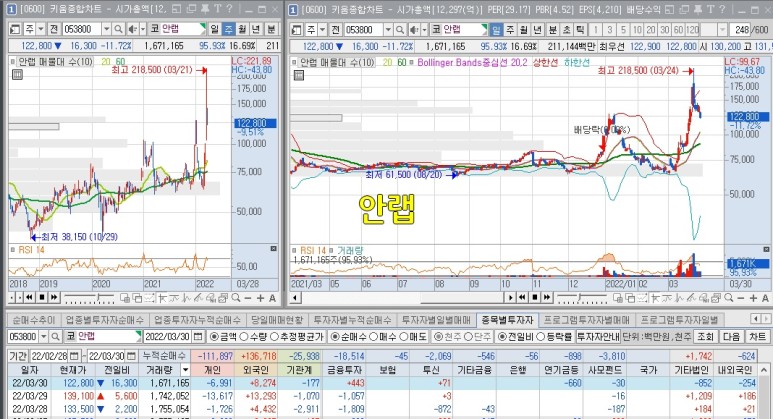Open help question mark in right window title
Image resolution: width=773 pixels, height=419 pixels.
click(723, 9)
